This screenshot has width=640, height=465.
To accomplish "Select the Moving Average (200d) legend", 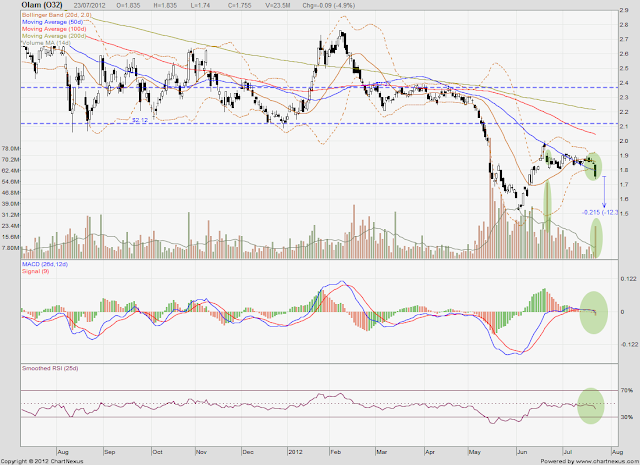I will point(54,36).
